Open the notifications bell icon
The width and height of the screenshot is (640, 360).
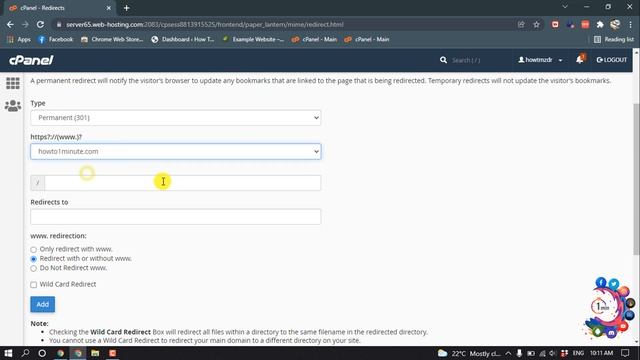(580, 60)
